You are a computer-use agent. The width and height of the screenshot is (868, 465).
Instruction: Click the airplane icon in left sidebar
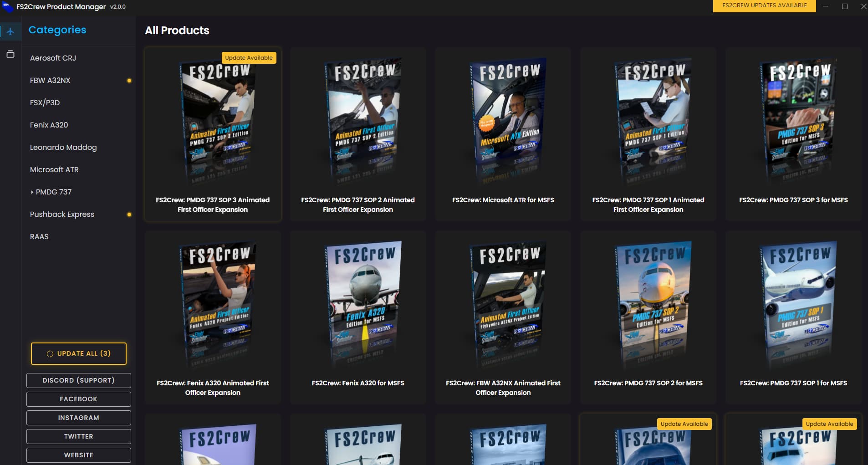click(x=10, y=31)
